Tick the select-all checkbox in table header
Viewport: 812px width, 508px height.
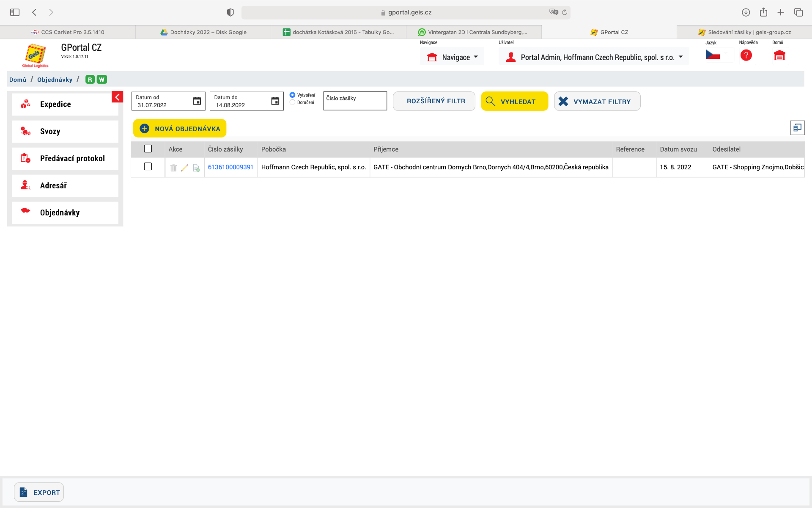pyautogui.click(x=148, y=149)
